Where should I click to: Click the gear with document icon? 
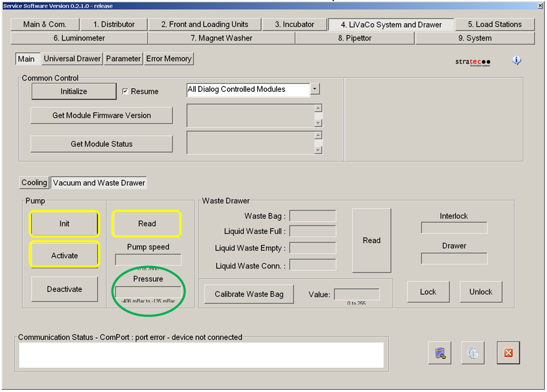[473, 353]
